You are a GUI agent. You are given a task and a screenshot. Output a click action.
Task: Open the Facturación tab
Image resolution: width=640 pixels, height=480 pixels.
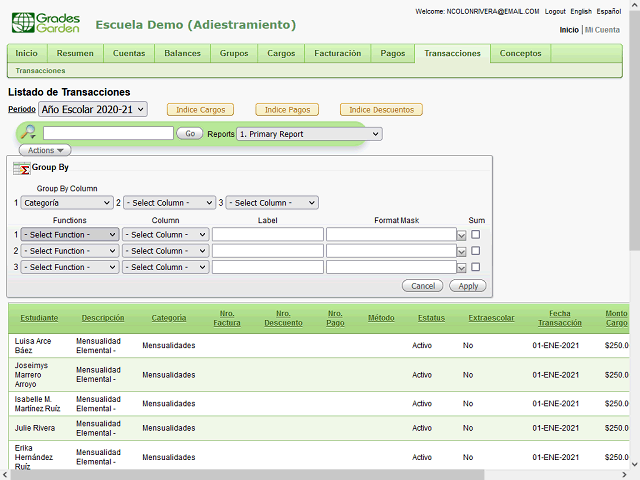click(x=338, y=53)
